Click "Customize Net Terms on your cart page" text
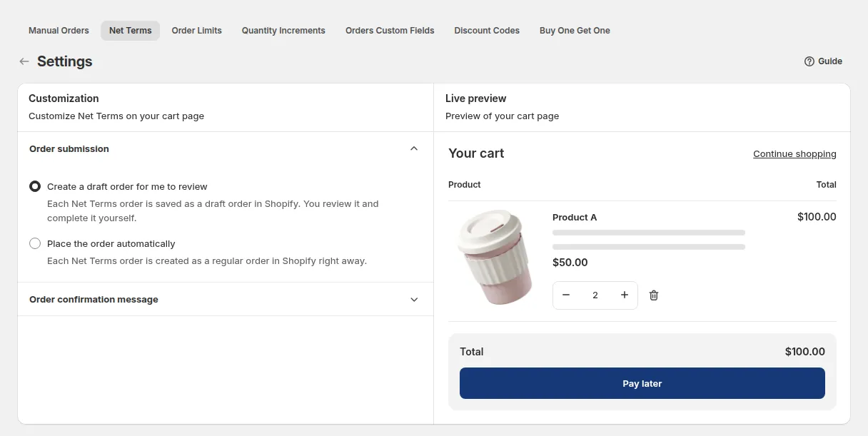Viewport: 868px width, 436px height. click(x=116, y=116)
